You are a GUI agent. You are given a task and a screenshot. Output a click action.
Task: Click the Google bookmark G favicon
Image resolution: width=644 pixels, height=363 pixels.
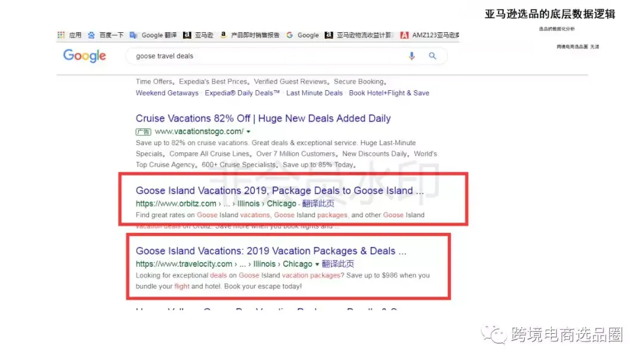290,35
